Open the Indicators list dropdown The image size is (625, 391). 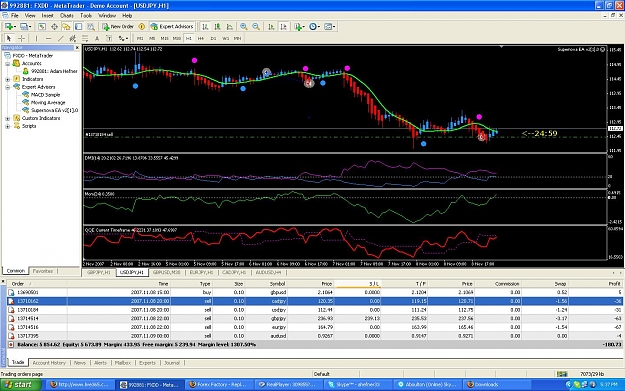[x=299, y=26]
